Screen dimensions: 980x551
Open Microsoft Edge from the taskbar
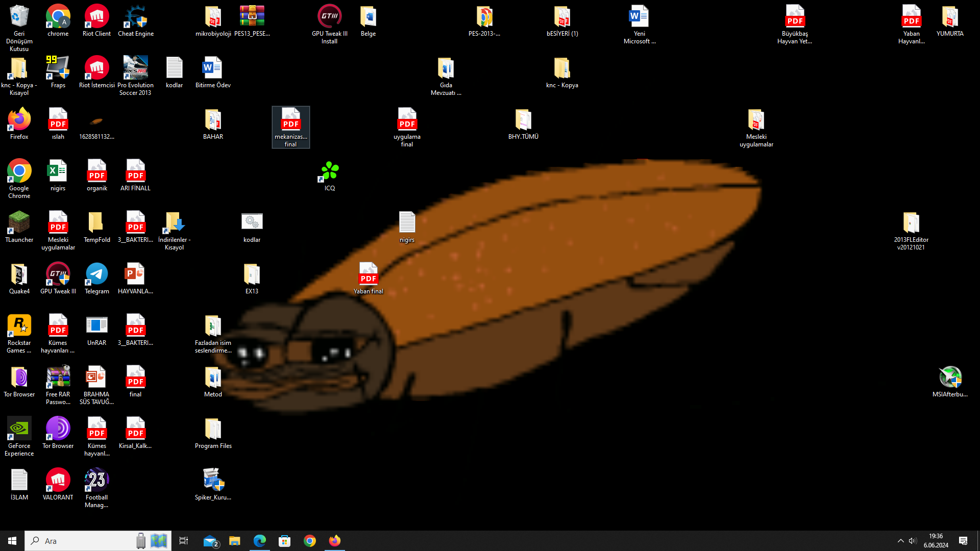click(260, 541)
